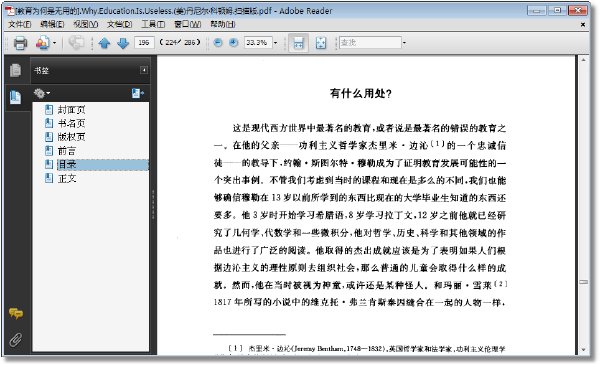Click the vertical scrollbar thumb
The image size is (600, 366).
[x=583, y=282]
